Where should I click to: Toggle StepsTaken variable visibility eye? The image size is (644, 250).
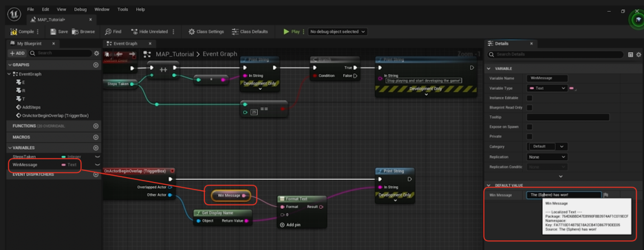click(97, 157)
